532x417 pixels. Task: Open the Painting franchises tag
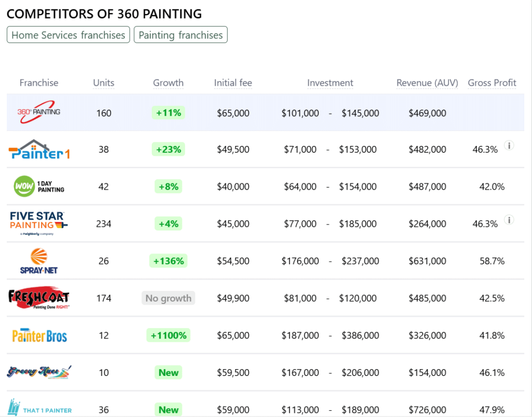[x=180, y=35]
